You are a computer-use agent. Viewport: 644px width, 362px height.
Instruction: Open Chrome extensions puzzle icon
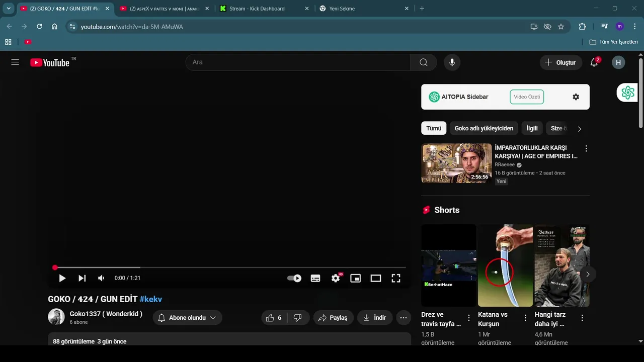tap(583, 26)
